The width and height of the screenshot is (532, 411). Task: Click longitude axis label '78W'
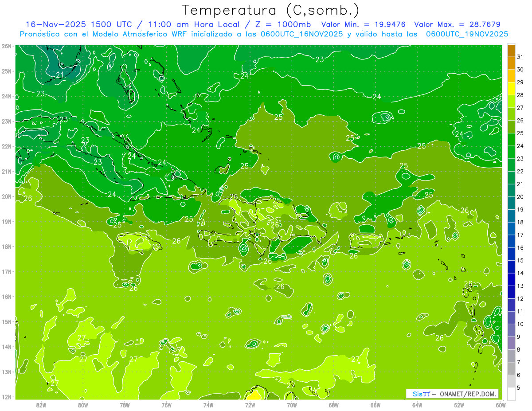[x=125, y=404]
